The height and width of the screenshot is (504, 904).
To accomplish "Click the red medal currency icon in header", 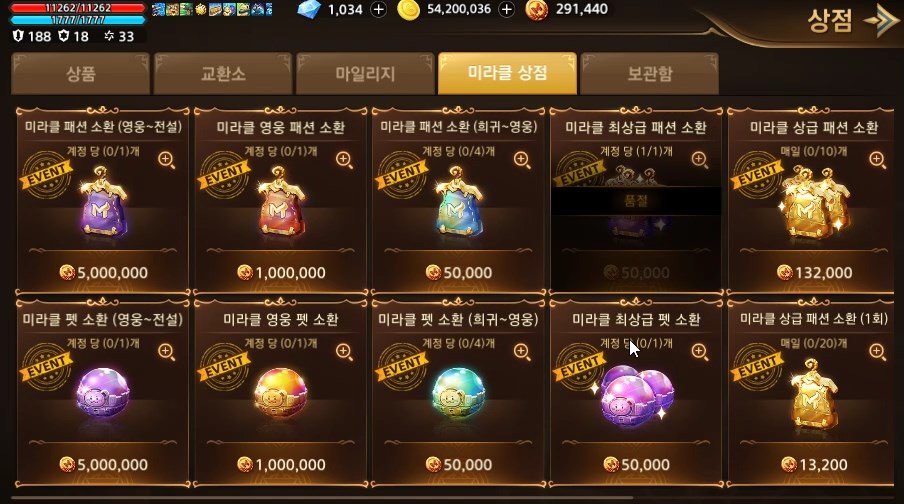I will [537, 10].
